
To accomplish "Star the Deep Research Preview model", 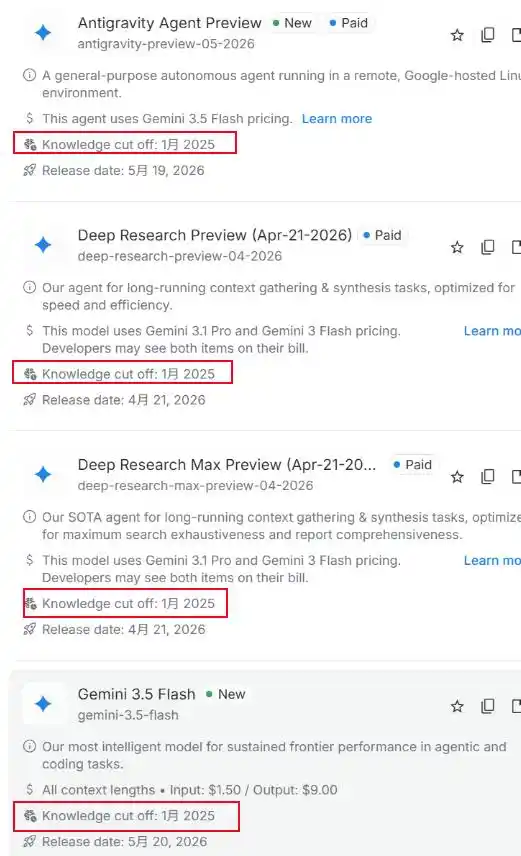I will point(457,247).
